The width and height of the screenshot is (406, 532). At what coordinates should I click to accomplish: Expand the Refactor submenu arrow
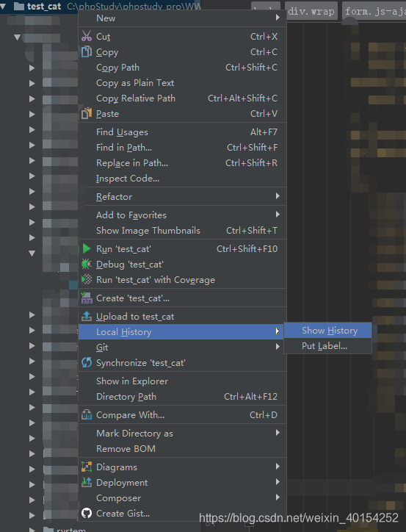click(x=278, y=196)
